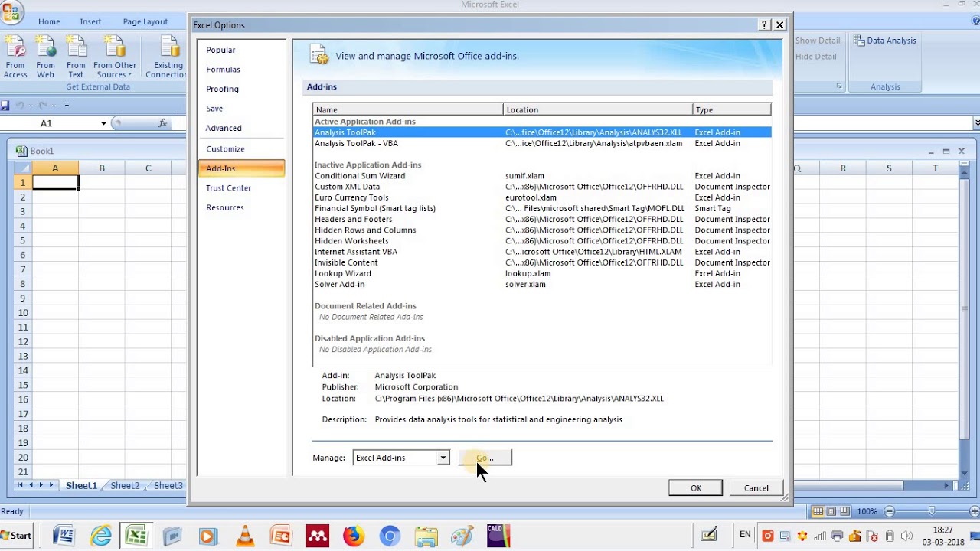Image resolution: width=980 pixels, height=551 pixels.
Task: Click the Windows Media Player taskbar icon
Action: tap(207, 536)
